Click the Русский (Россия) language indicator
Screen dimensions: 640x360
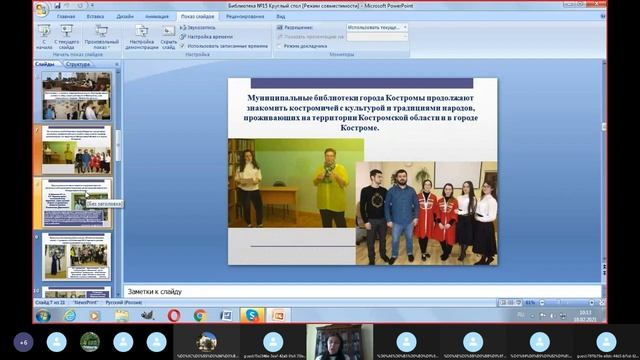pyautogui.click(x=124, y=302)
